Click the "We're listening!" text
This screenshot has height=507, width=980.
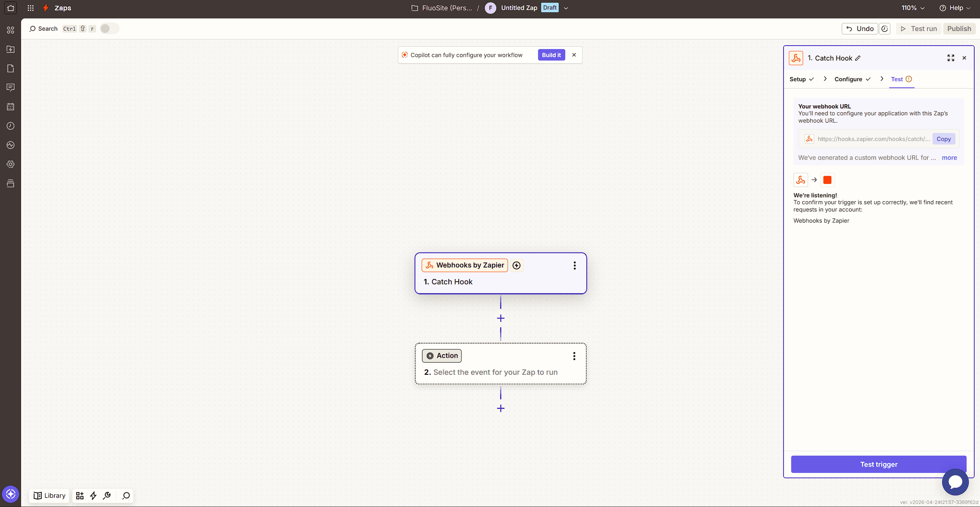tap(815, 195)
